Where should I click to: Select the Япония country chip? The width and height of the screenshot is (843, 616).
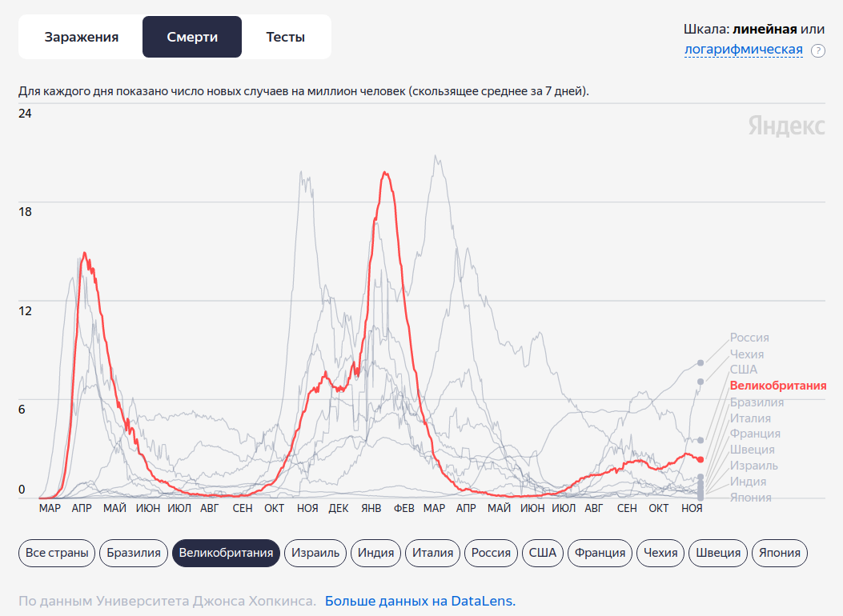[x=781, y=553]
